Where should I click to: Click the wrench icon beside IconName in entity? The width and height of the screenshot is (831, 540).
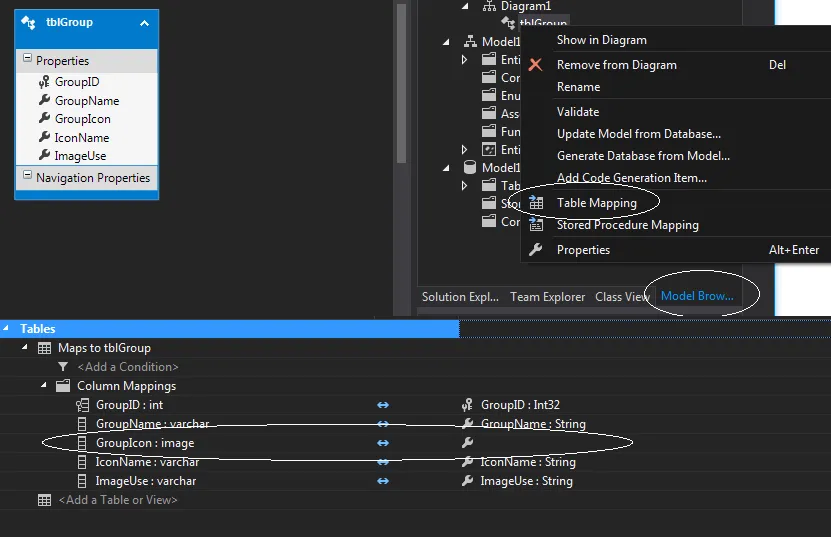[x=45, y=137]
